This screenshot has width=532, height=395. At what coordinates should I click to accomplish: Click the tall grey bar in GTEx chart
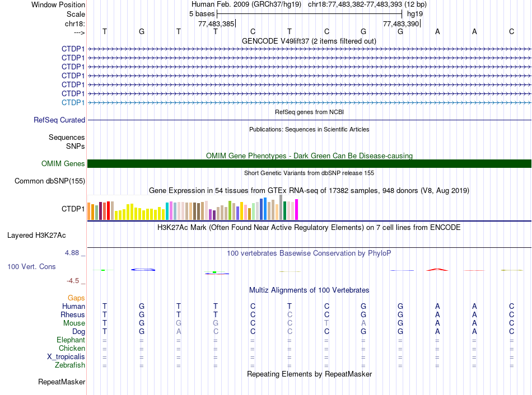[281, 208]
